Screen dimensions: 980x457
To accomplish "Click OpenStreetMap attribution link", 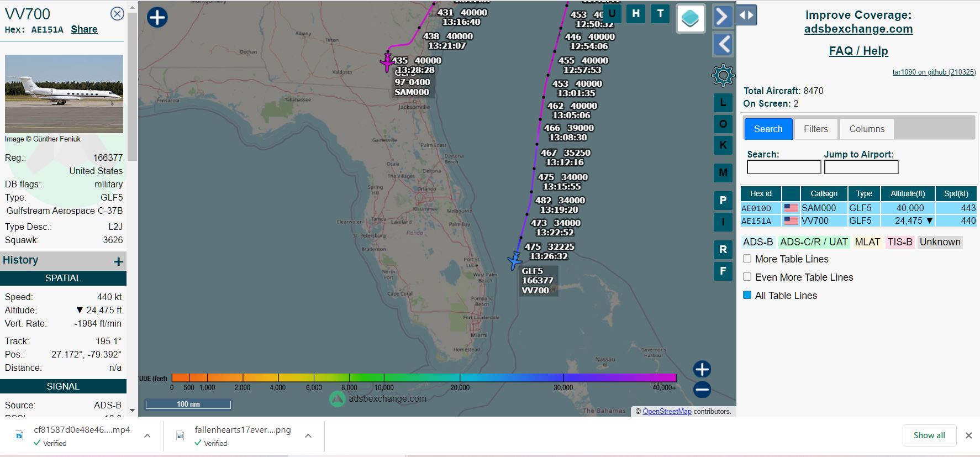I will click(667, 412).
